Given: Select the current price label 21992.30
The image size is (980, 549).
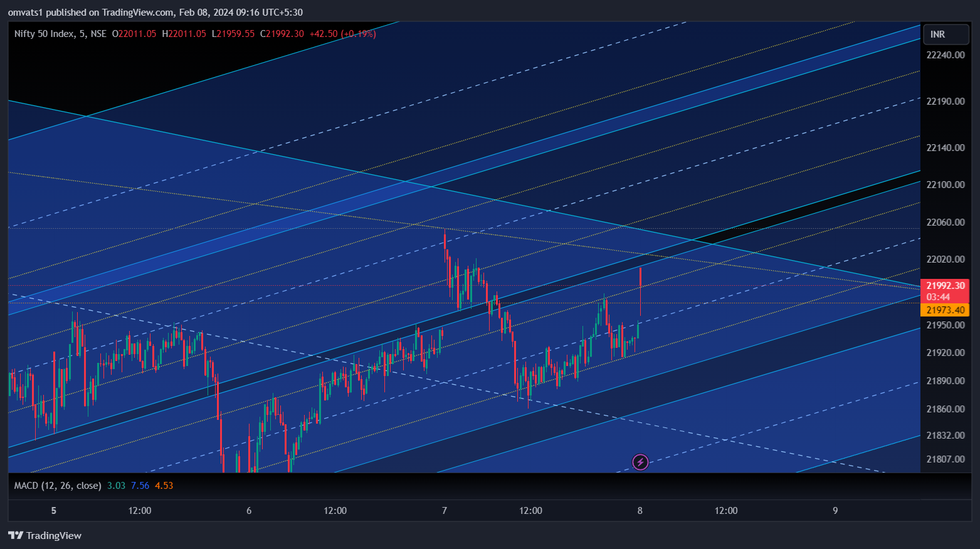Looking at the screenshot, I should pyautogui.click(x=946, y=286).
